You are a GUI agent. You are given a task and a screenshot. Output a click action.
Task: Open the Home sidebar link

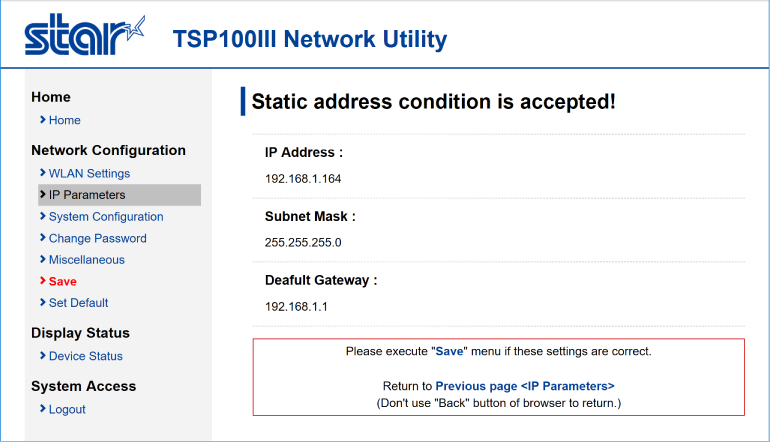point(64,120)
